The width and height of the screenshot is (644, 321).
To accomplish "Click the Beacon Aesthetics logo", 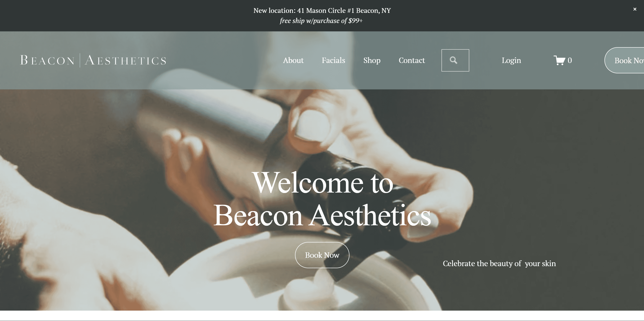I will point(93,60).
